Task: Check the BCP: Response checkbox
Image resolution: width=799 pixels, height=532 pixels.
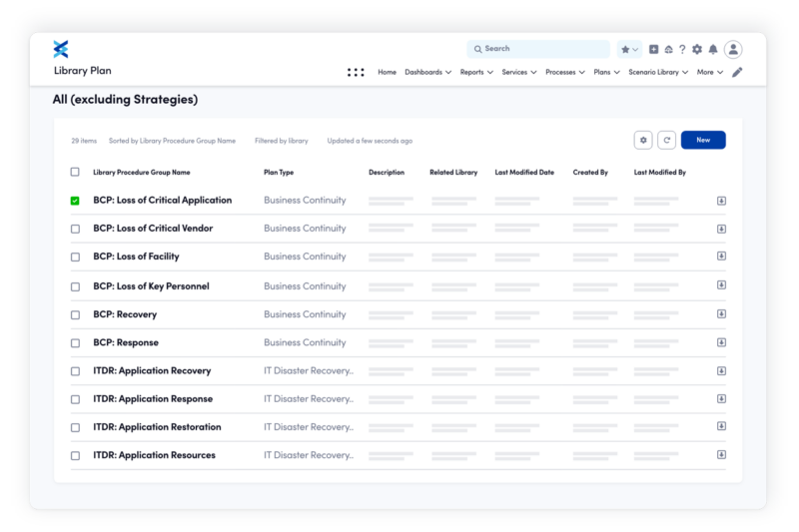Action: [75, 343]
